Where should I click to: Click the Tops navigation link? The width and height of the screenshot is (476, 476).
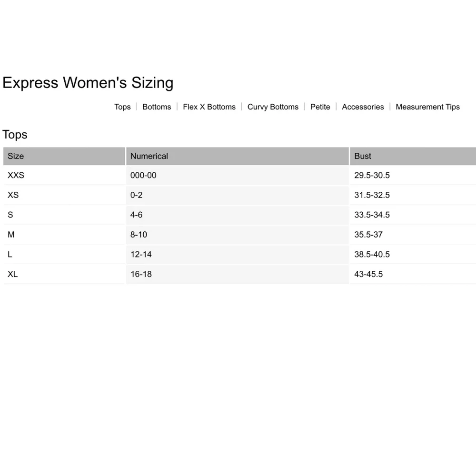(122, 107)
